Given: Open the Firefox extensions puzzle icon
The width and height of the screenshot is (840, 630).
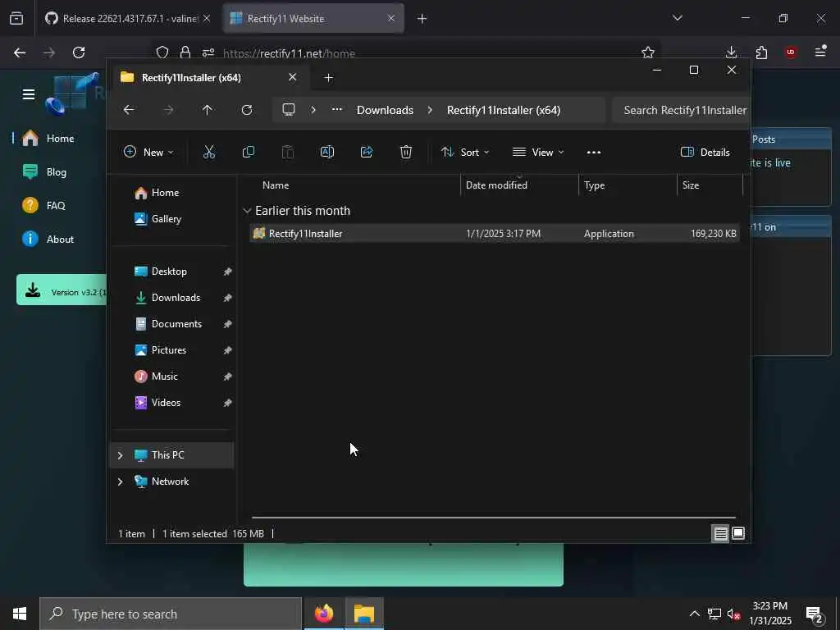Looking at the screenshot, I should click(x=761, y=52).
